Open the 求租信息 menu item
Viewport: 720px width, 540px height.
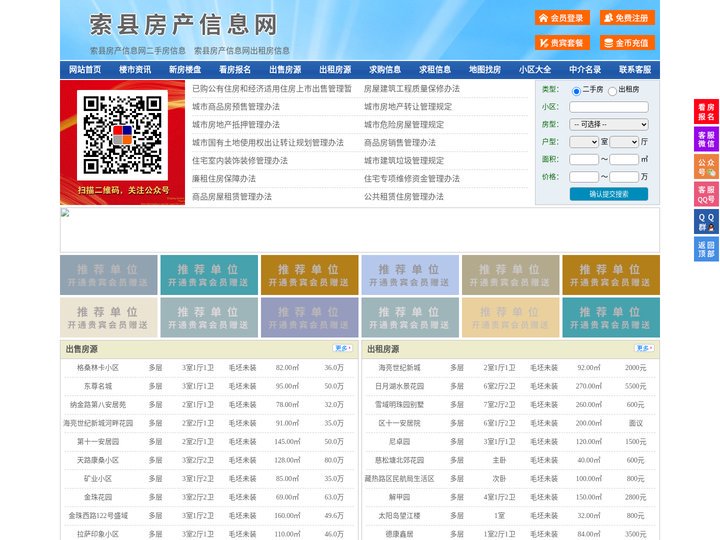[435, 70]
